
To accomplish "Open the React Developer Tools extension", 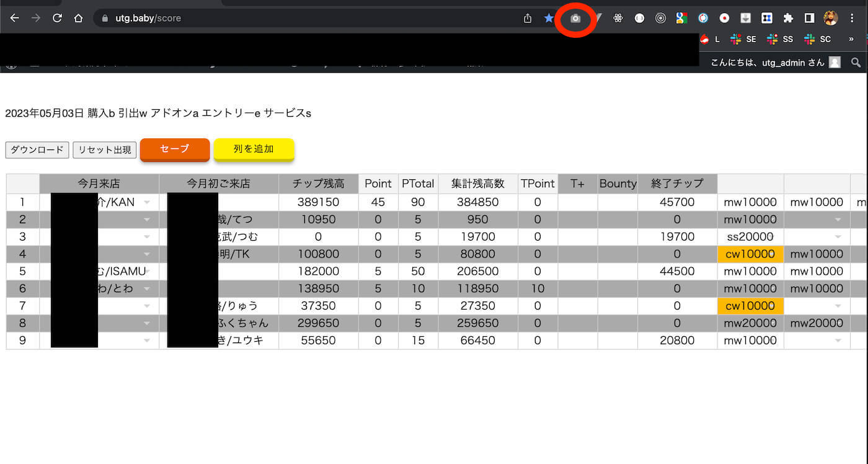I will [x=618, y=19].
